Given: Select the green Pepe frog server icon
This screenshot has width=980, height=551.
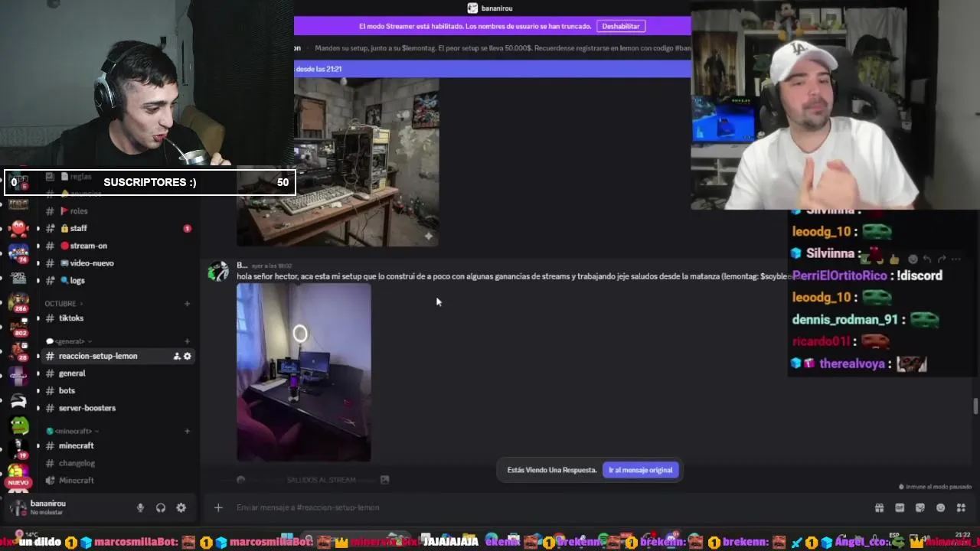Looking at the screenshot, I should pos(18,425).
